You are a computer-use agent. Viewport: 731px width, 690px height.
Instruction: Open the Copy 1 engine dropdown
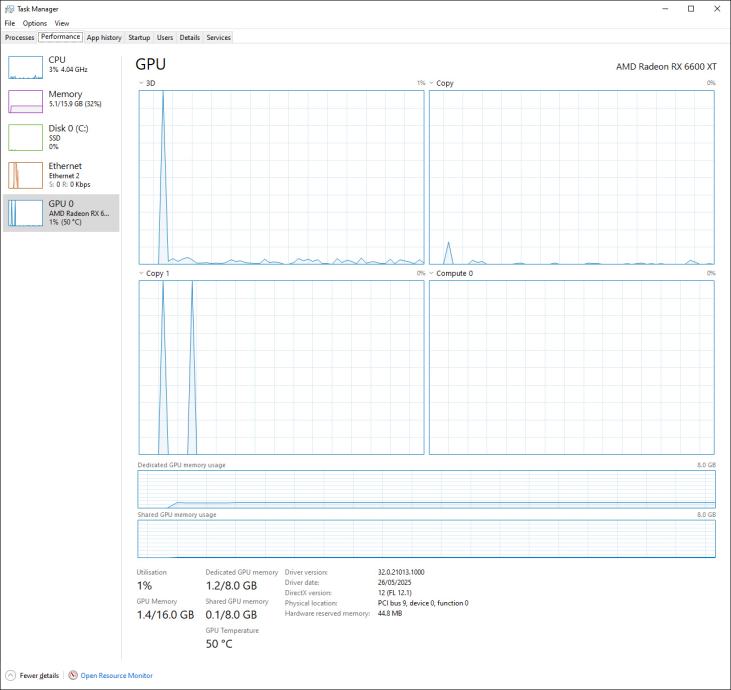[141, 273]
